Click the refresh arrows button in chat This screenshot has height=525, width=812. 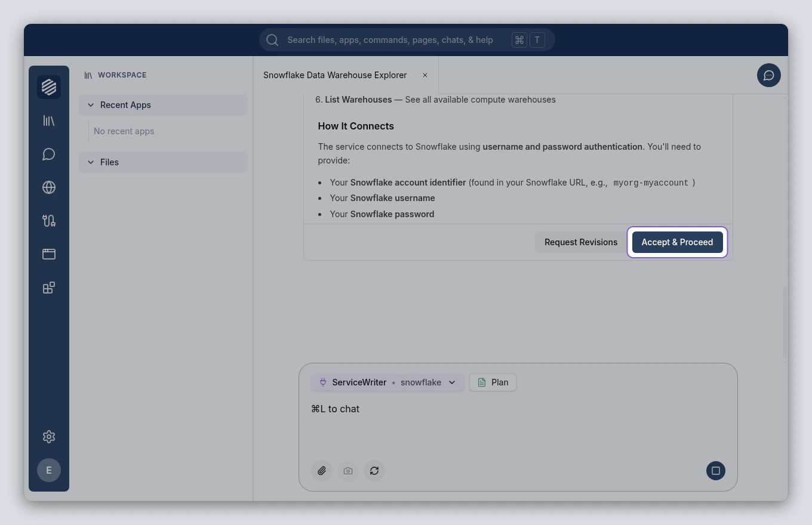374,471
